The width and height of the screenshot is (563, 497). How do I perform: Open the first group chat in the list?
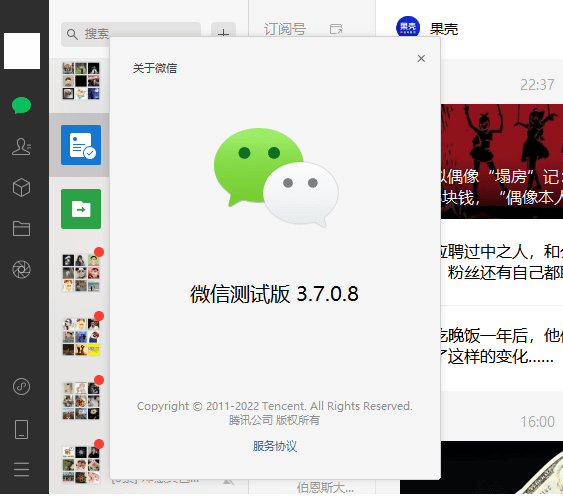[81, 81]
